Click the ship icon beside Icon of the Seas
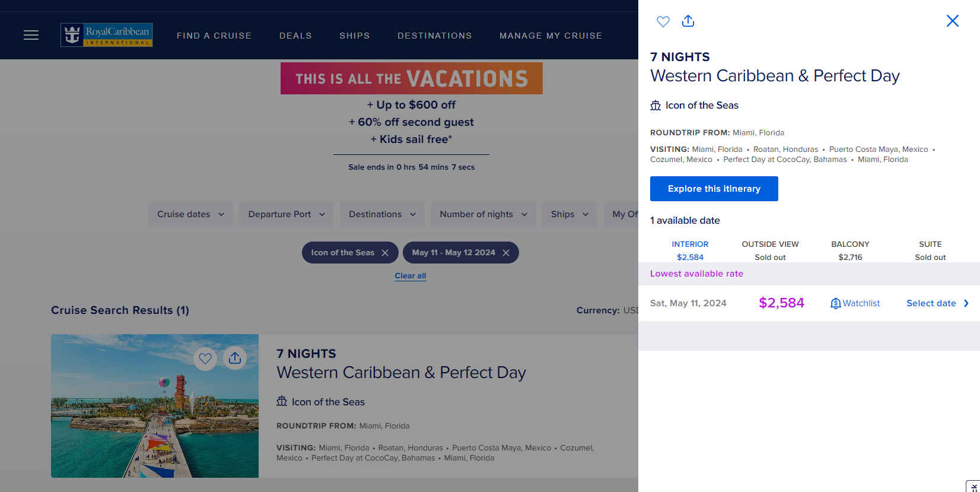Screen dimensions: 980x492 click(656, 105)
